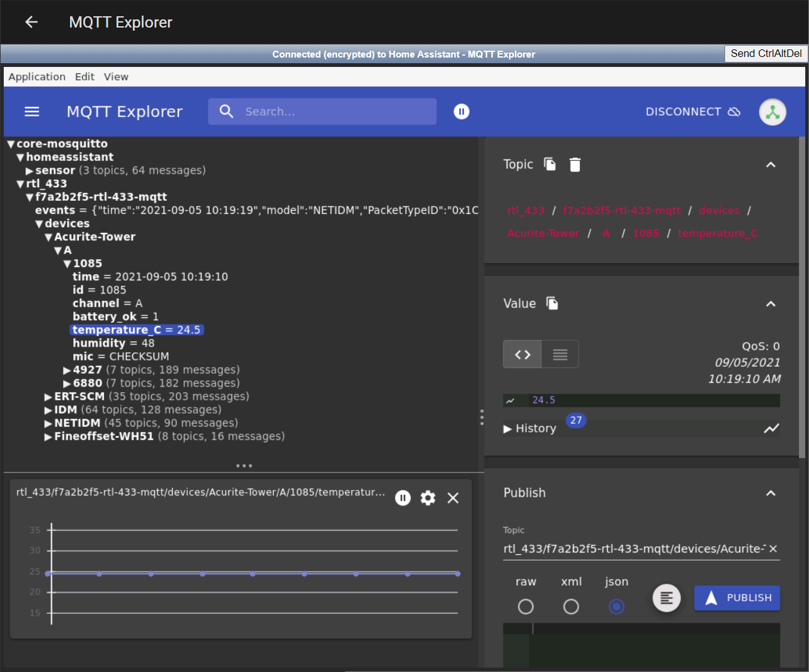The height and width of the screenshot is (672, 809).
Task: Pause the temperature chart
Action: pos(403,498)
